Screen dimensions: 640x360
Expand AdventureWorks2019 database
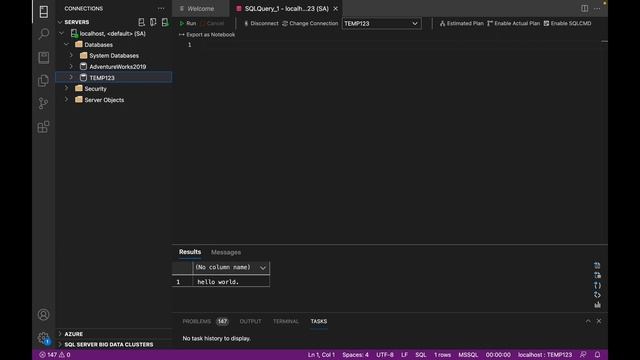71,67
